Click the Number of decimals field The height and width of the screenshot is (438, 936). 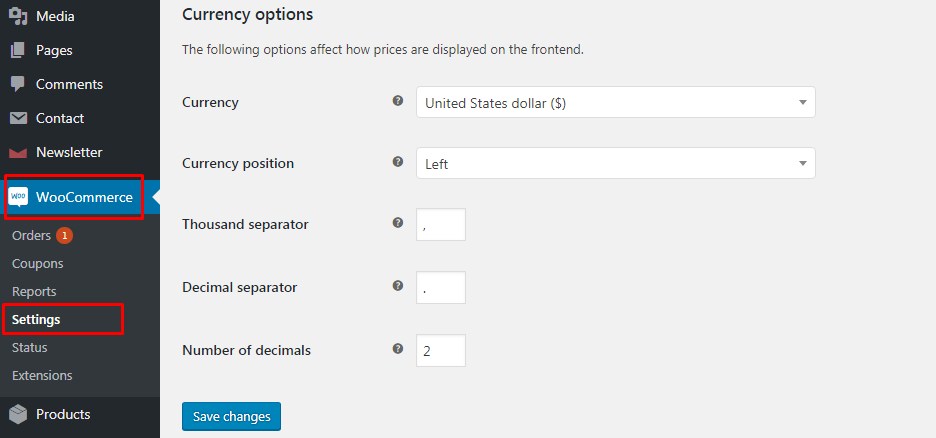(x=441, y=351)
